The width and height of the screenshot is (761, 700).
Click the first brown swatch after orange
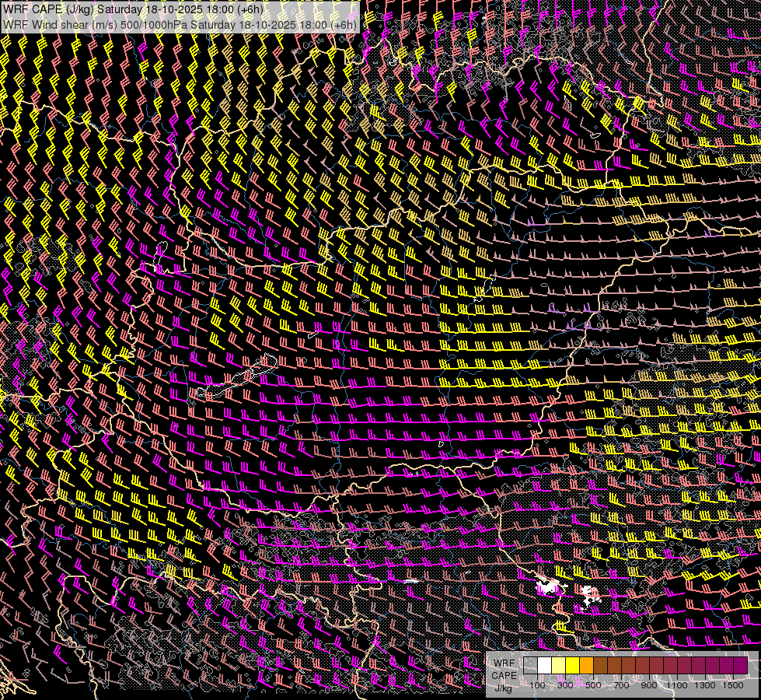600,666
